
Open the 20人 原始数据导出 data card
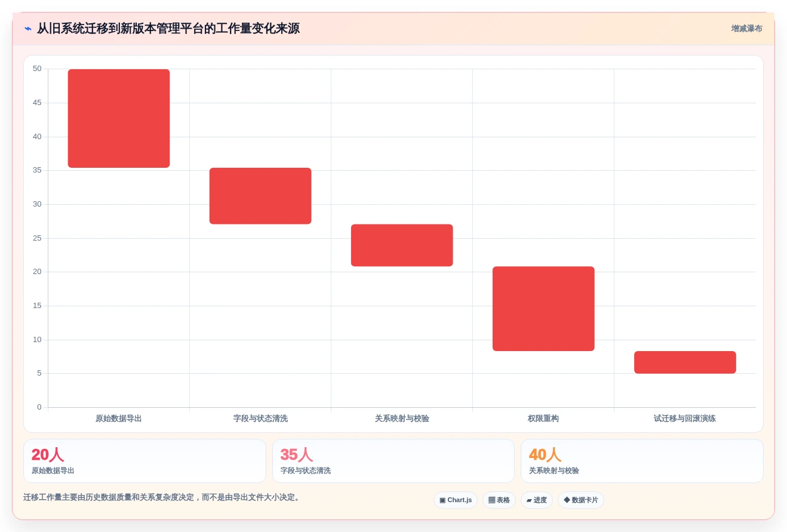click(x=145, y=461)
